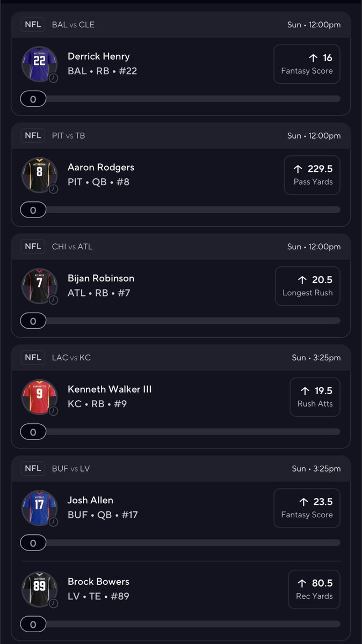This screenshot has width=362, height=644.
Task: Open the Kenneth Walker III player name
Action: coord(110,389)
